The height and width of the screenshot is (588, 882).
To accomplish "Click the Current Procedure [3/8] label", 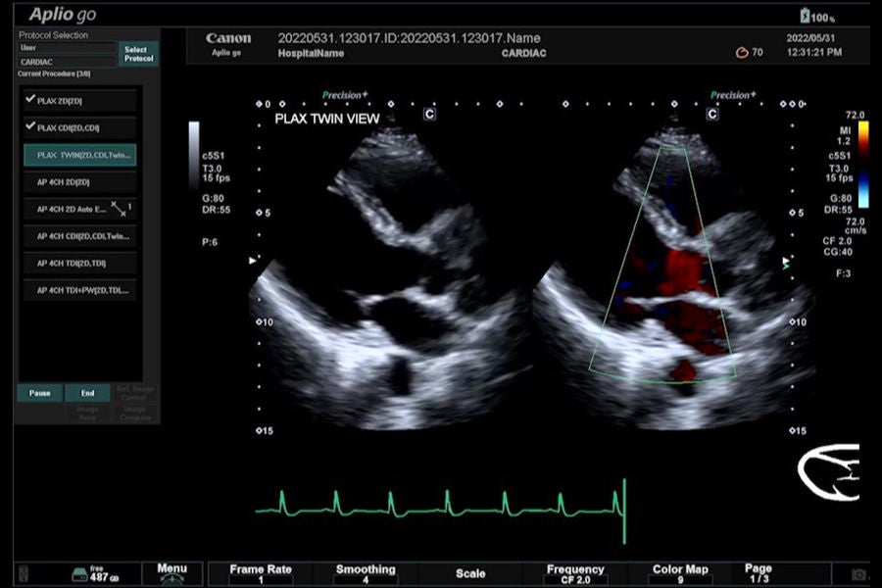I will pos(54,73).
